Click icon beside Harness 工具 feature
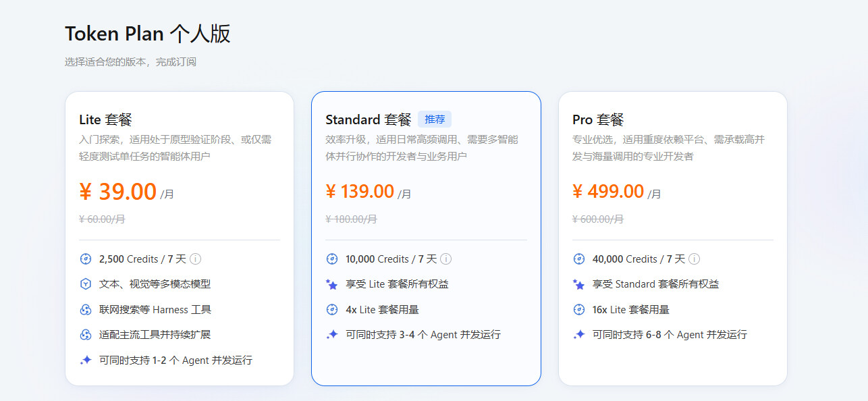868x401 pixels. pyautogui.click(x=86, y=310)
